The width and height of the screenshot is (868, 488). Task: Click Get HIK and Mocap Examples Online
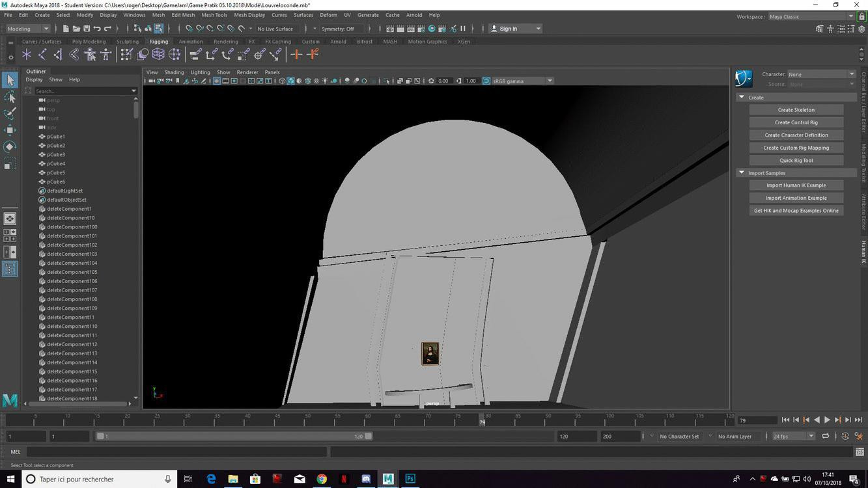pyautogui.click(x=796, y=211)
